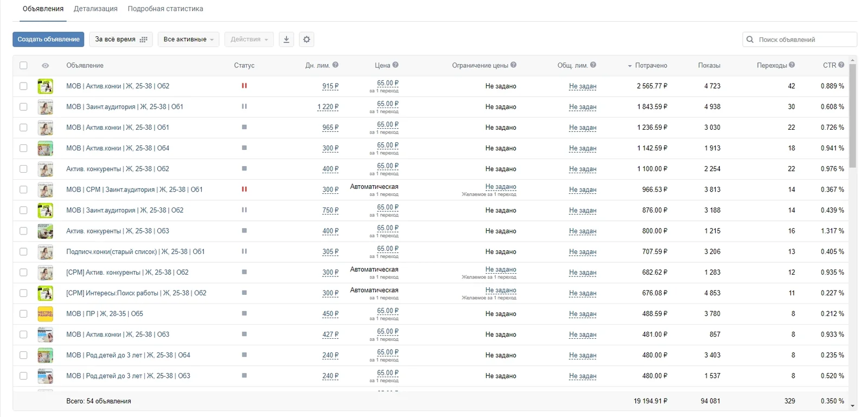Click help icon next to Общ. лим.
The height and width of the screenshot is (417, 868).
coord(593,65)
